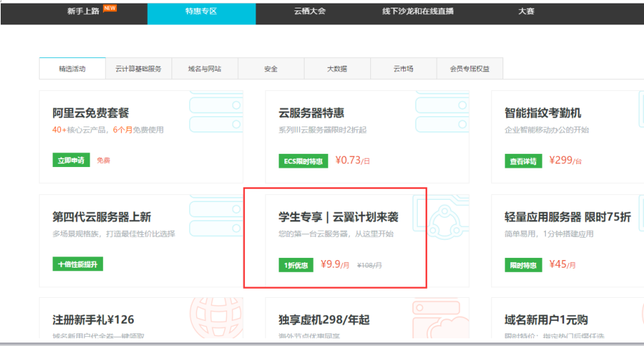Switch to the 云市场 tab
This screenshot has height=346, width=644.
click(403, 69)
